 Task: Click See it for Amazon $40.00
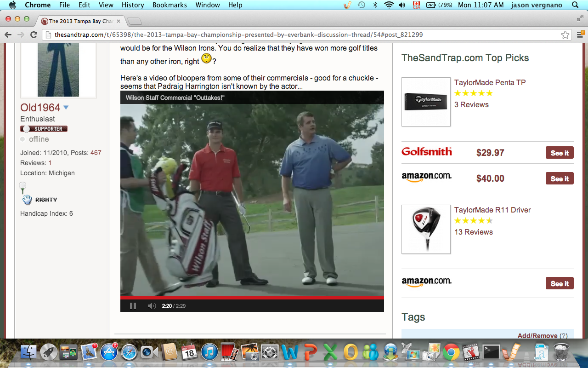pyautogui.click(x=559, y=178)
